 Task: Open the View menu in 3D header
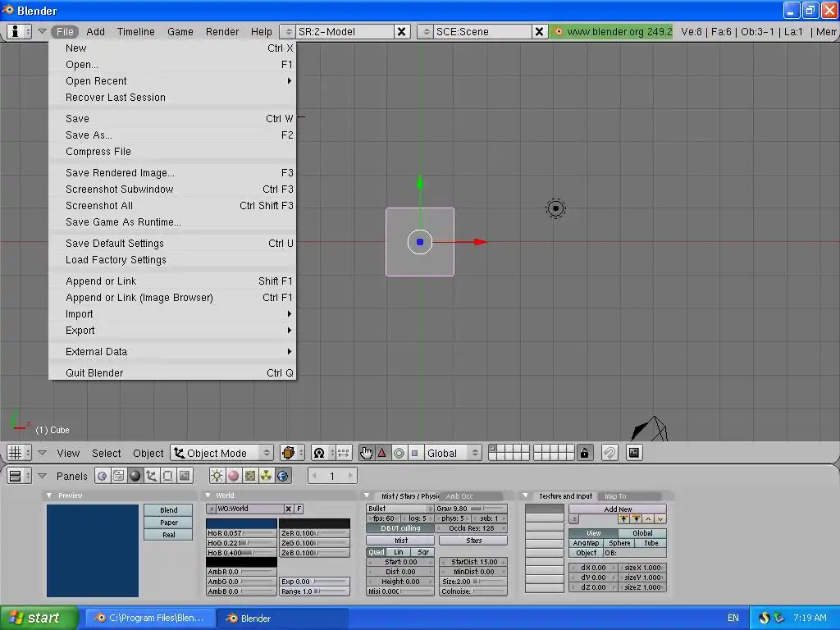click(x=68, y=453)
